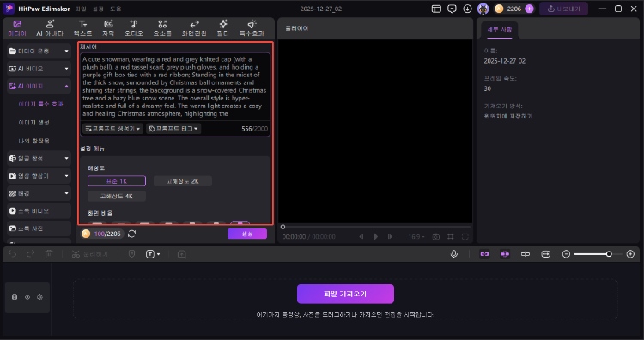Select the 세부 사항 details tab
The height and width of the screenshot is (340, 644).
click(500, 29)
